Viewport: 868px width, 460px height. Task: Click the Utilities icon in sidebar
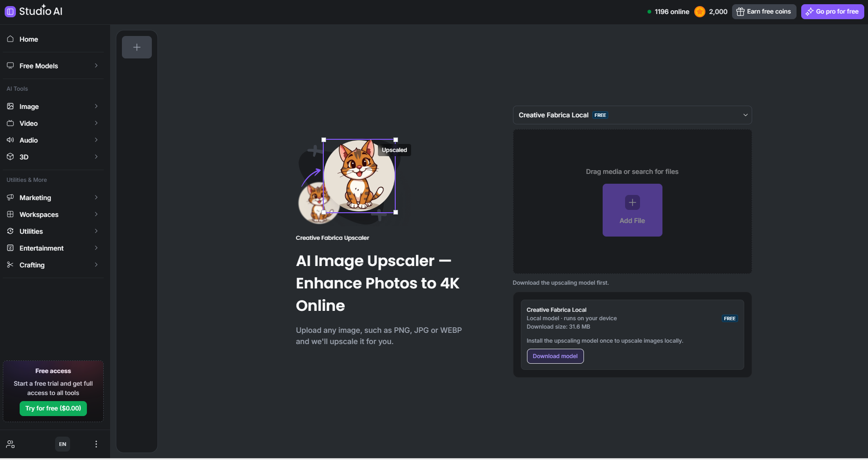(10, 231)
